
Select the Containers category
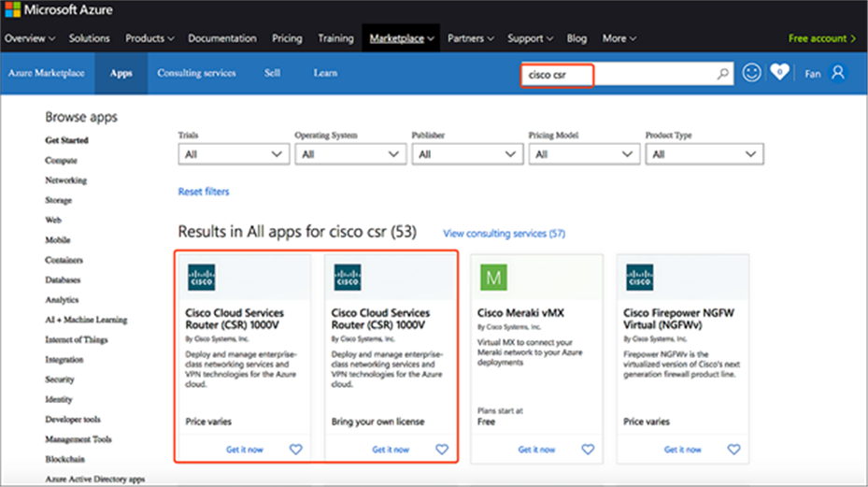point(64,260)
